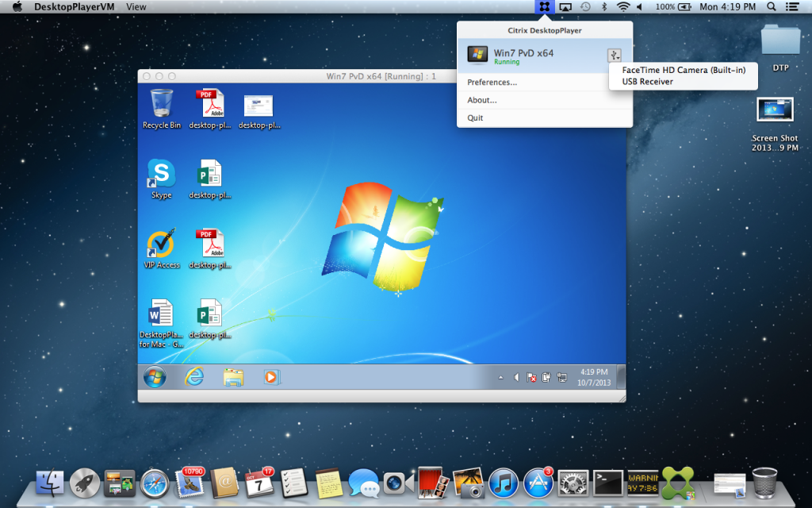Select USB Receiver in the device list
This screenshot has height=508, width=812.
pyautogui.click(x=647, y=82)
